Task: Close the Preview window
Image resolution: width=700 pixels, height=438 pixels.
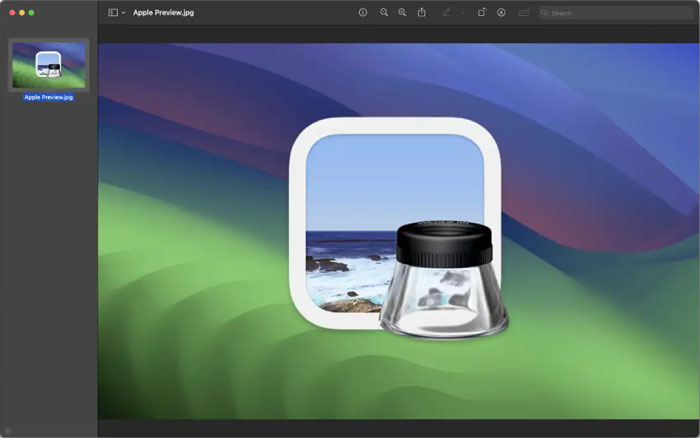Action: coord(12,13)
